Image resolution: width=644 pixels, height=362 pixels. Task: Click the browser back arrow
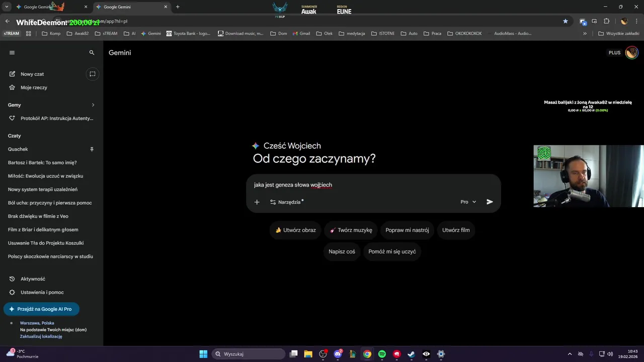[7, 21]
